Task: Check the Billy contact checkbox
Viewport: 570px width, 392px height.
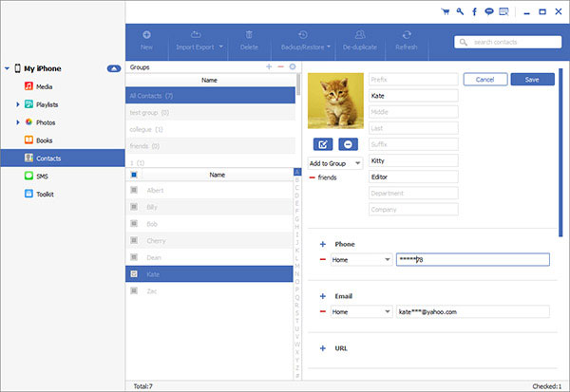Action: (x=134, y=207)
